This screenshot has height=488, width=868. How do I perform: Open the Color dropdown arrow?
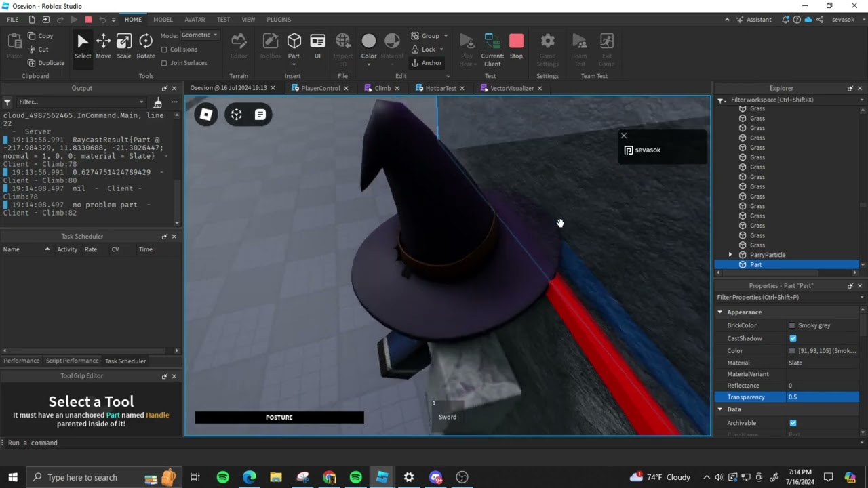(x=369, y=65)
